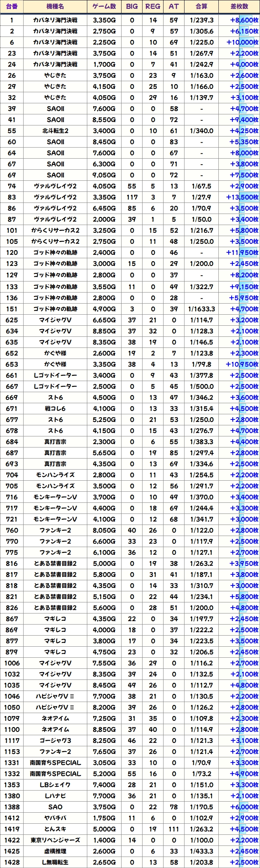The width and height of the screenshot is (260, 868).
Task: Click the Lハナビ machine name
Action: pyautogui.click(x=55, y=796)
